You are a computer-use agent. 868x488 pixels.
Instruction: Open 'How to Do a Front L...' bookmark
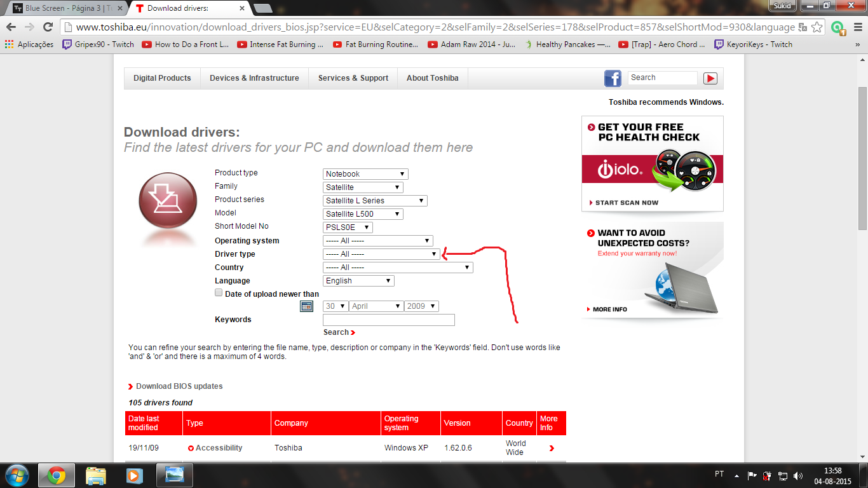click(185, 44)
